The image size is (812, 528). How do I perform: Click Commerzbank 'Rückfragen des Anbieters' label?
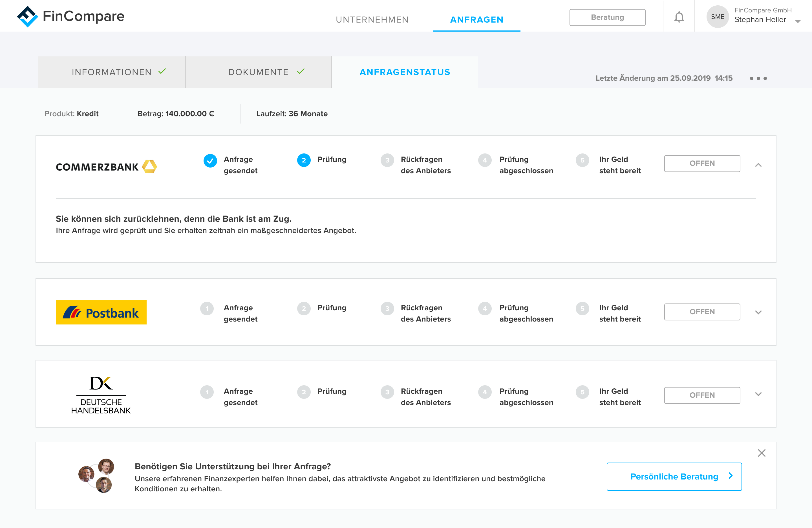click(x=425, y=165)
